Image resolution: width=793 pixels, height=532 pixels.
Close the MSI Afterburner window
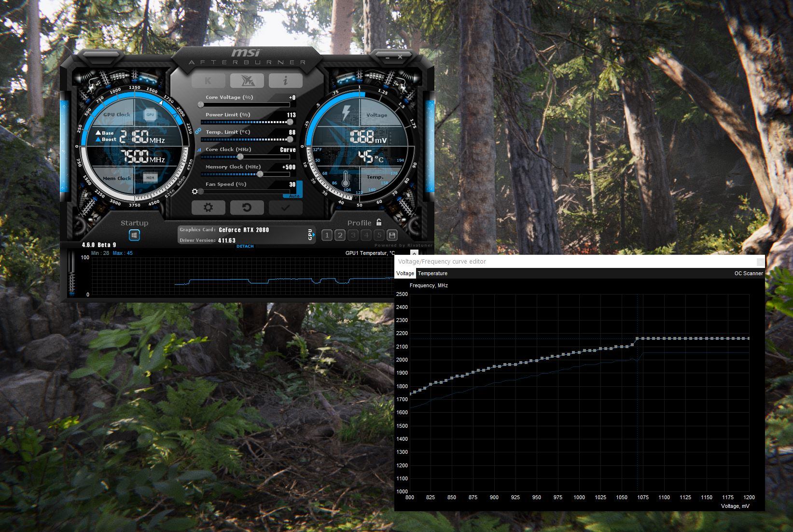click(x=400, y=57)
